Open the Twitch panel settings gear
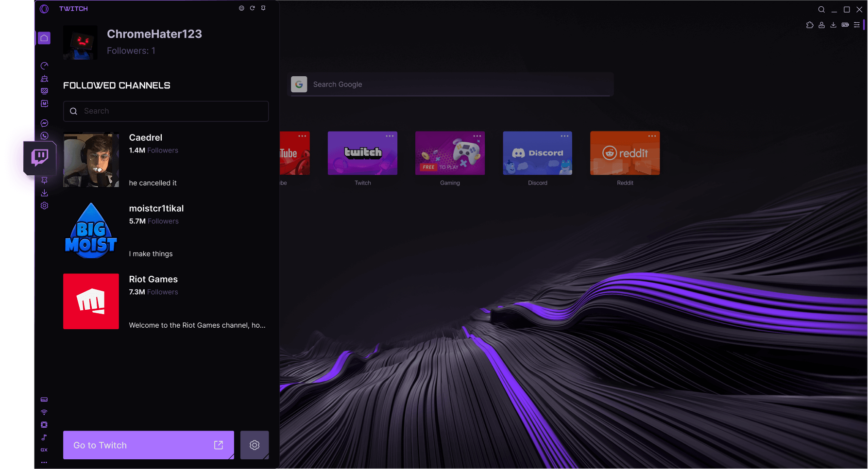 point(255,445)
